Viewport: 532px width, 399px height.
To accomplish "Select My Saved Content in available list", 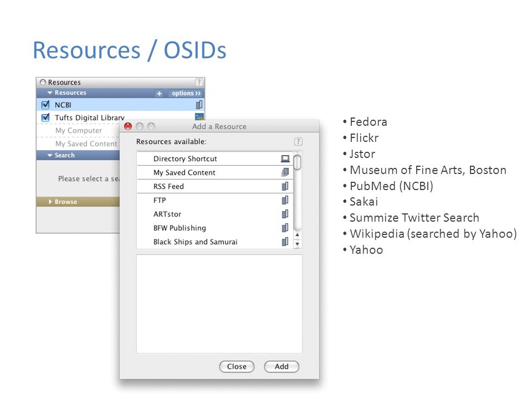I will click(215, 172).
